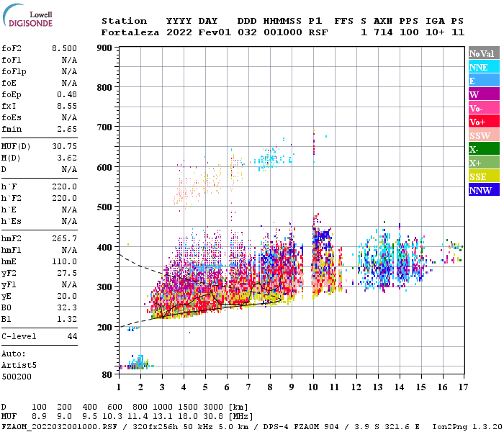Click the PS value 11
The height and width of the screenshot is (432, 504).
[458, 32]
